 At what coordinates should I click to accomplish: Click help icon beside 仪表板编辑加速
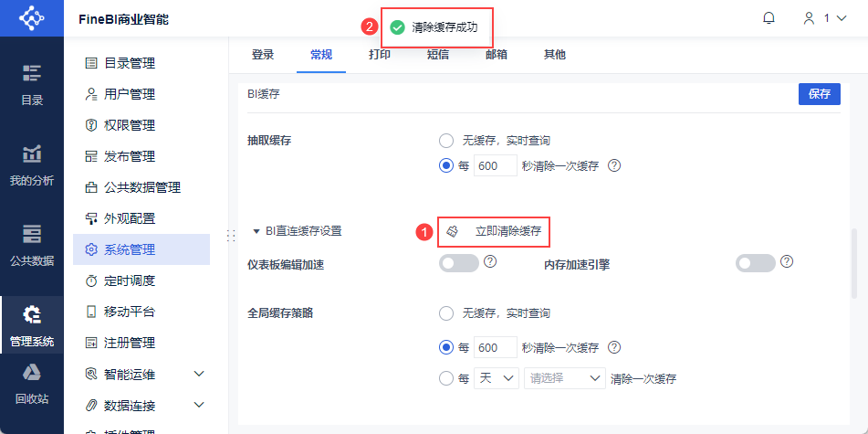[x=490, y=262]
